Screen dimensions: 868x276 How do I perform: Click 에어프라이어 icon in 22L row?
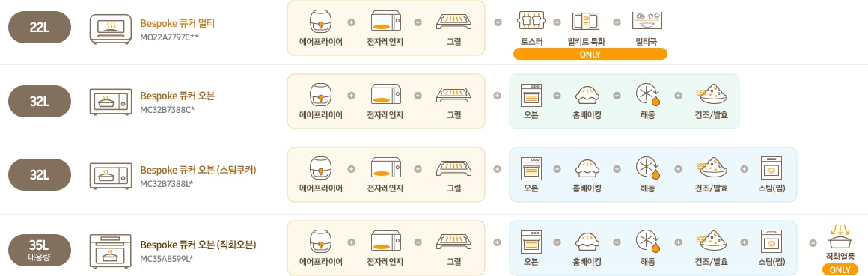click(x=320, y=22)
